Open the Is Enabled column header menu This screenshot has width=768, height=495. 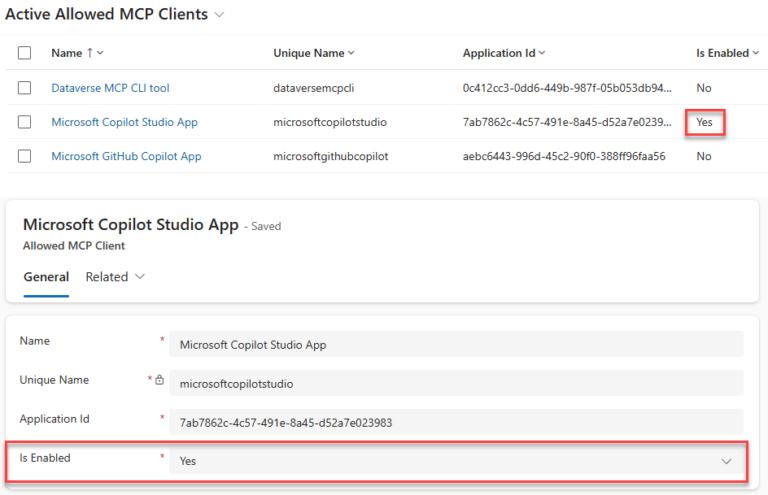[x=755, y=53]
